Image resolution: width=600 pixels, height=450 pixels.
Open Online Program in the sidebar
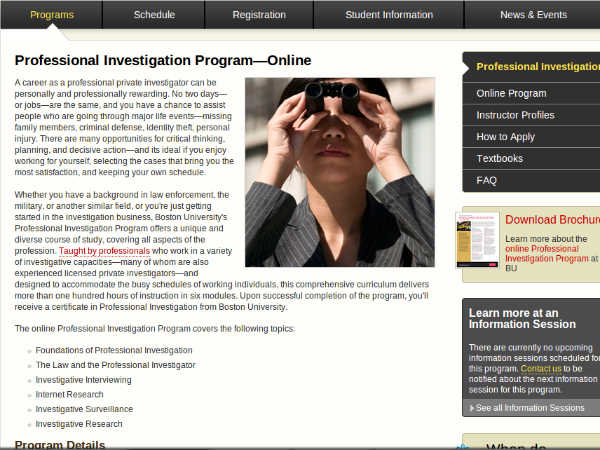click(x=511, y=93)
